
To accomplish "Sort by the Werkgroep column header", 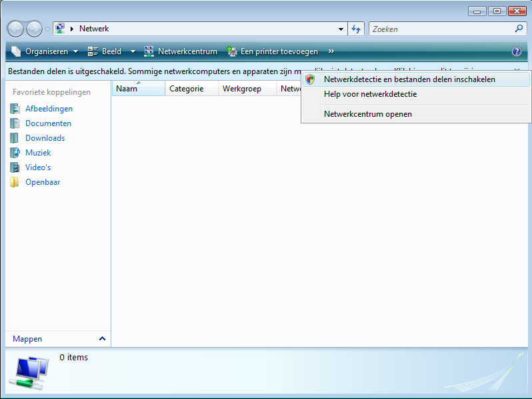I will click(248, 89).
